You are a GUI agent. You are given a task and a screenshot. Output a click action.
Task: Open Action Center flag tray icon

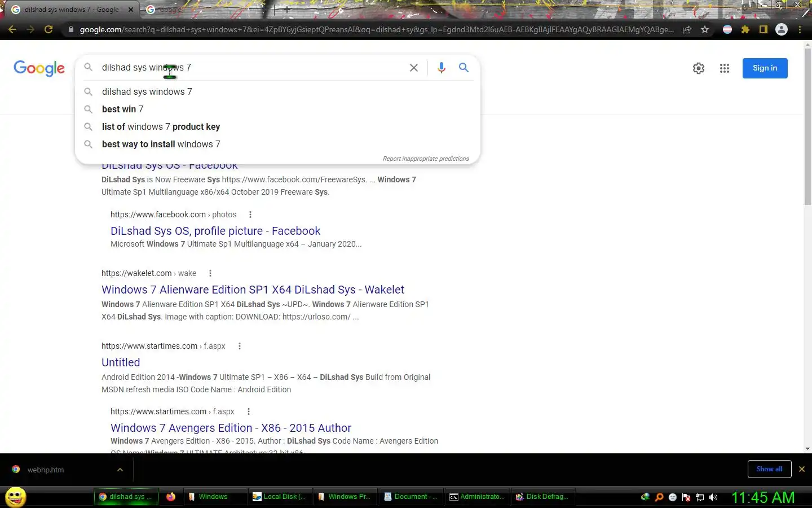pos(686,497)
